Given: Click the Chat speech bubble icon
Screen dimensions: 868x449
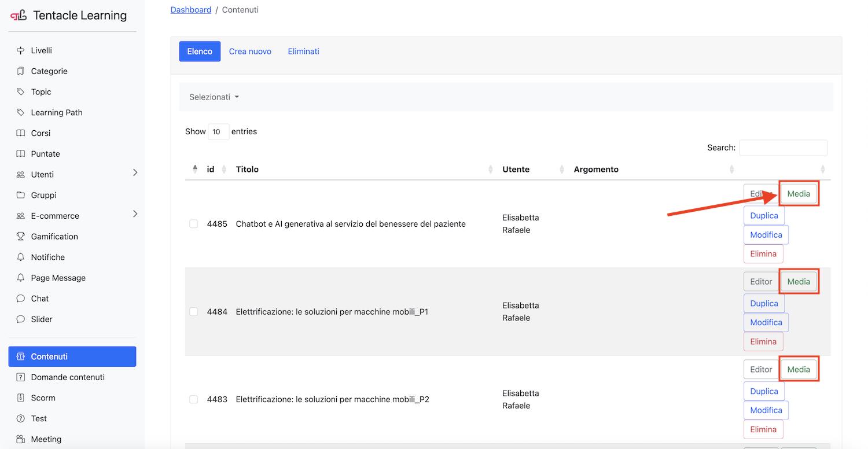Looking at the screenshot, I should coord(21,299).
